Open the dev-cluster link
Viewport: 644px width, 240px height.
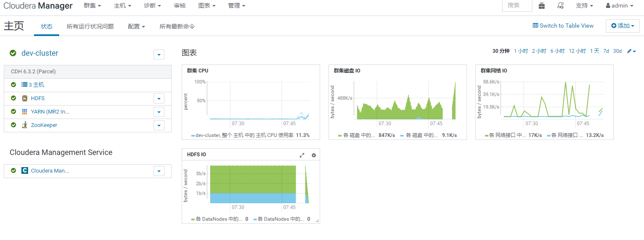pos(40,53)
